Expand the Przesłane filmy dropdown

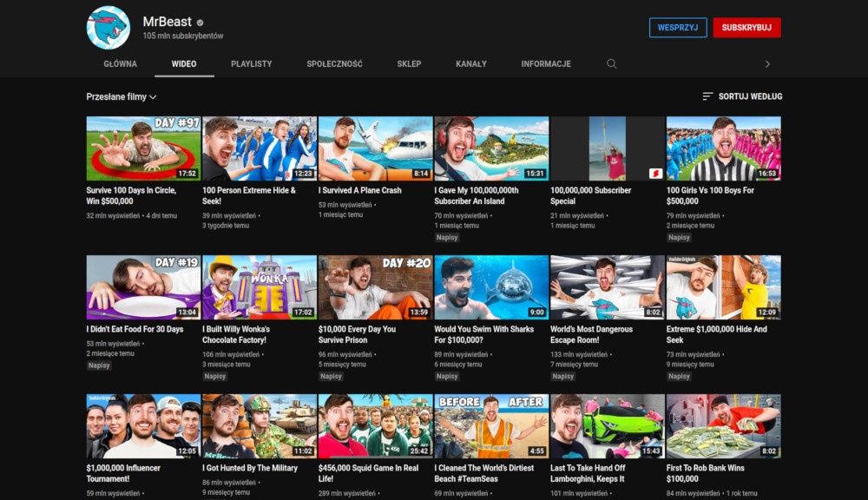[122, 97]
